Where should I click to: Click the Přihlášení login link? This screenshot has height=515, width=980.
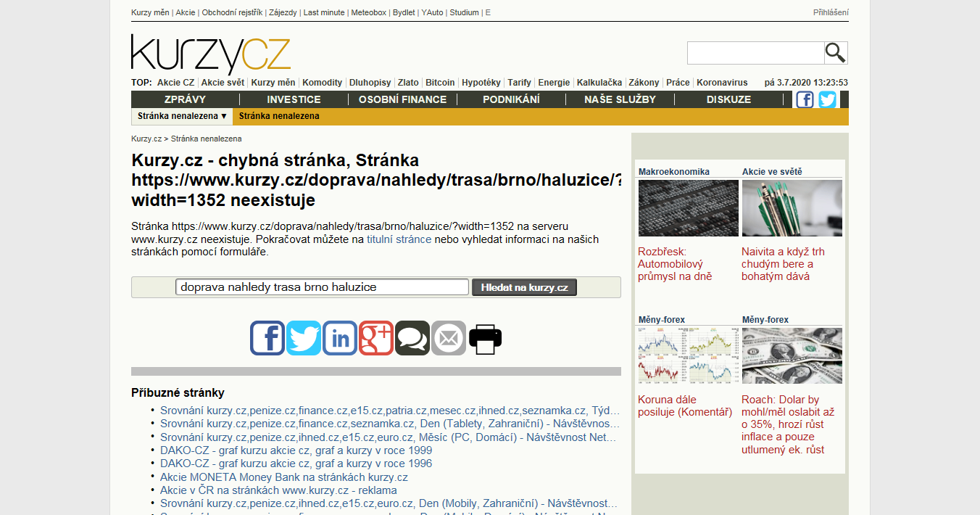click(831, 12)
